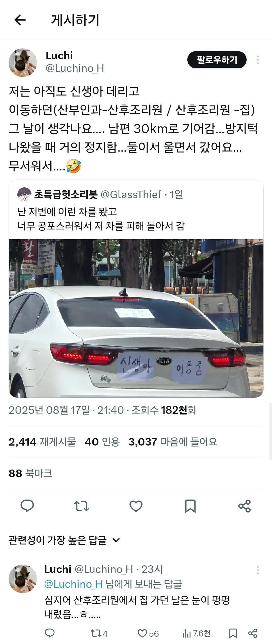Open the main post's three-dot menu

click(258, 60)
